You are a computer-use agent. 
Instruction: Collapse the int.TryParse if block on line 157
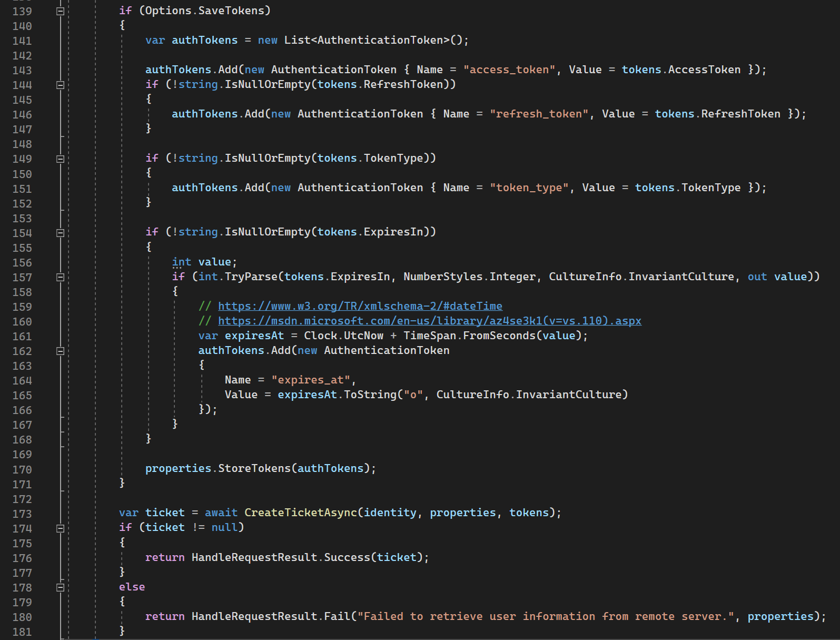pos(61,277)
